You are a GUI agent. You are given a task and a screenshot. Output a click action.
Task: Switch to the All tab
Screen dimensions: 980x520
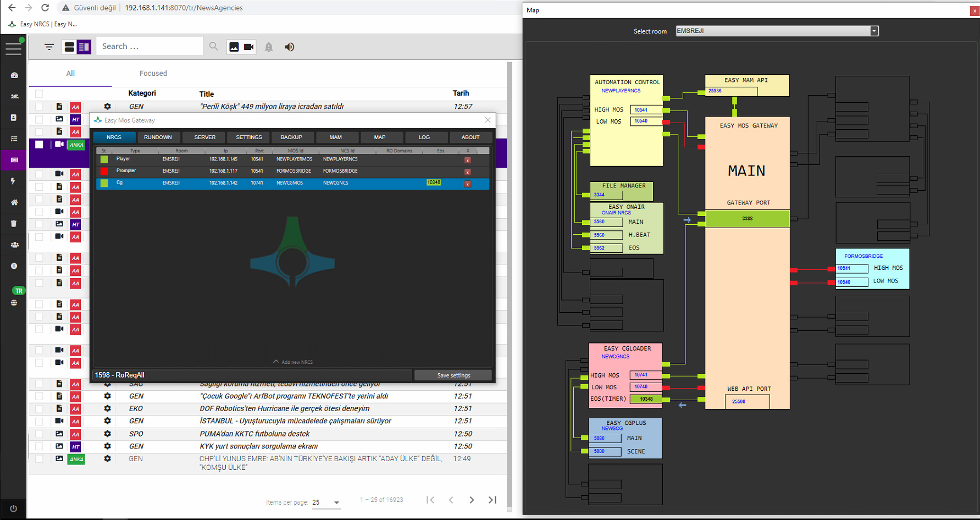point(70,74)
